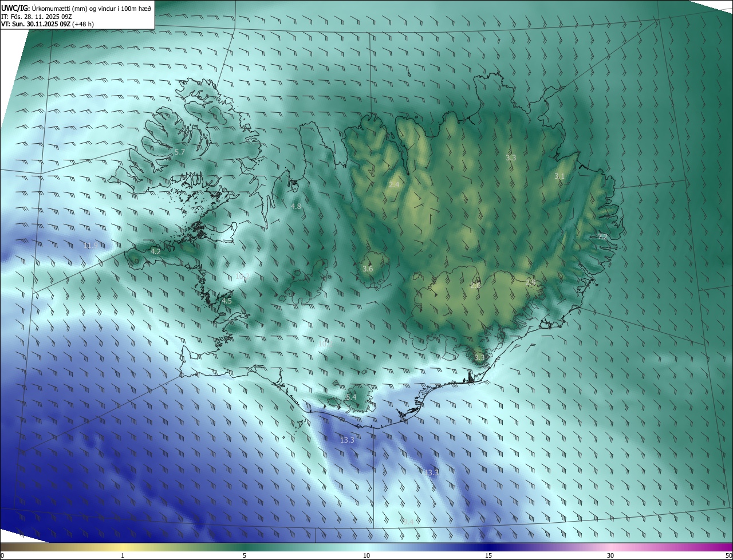Click the 2.4 precipitation value label
This screenshot has width=733, height=560.
pos(394,184)
